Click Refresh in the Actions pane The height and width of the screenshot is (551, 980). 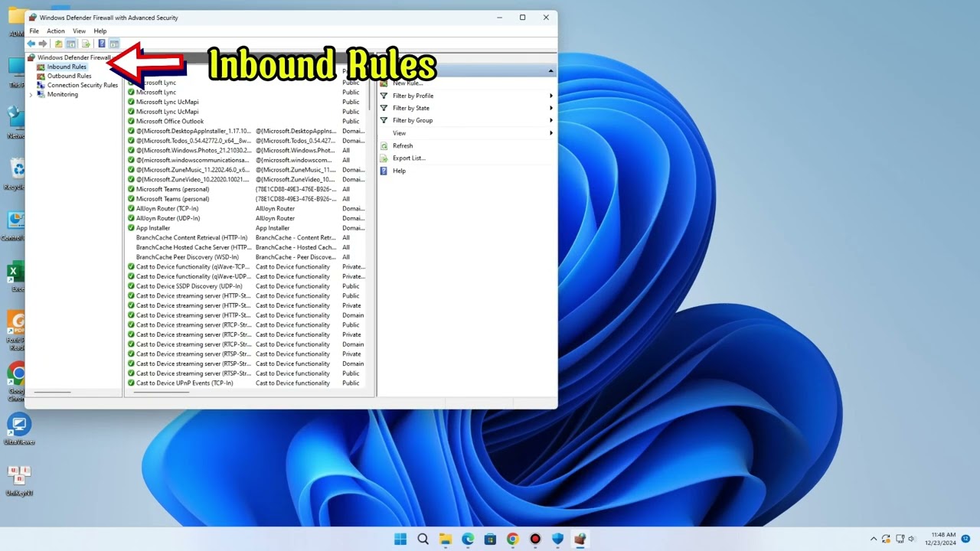tap(403, 145)
